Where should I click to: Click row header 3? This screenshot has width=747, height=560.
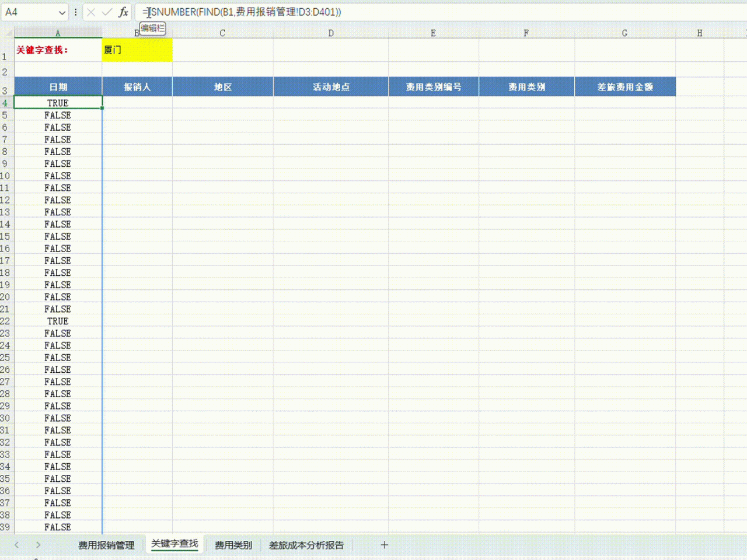(x=6, y=86)
